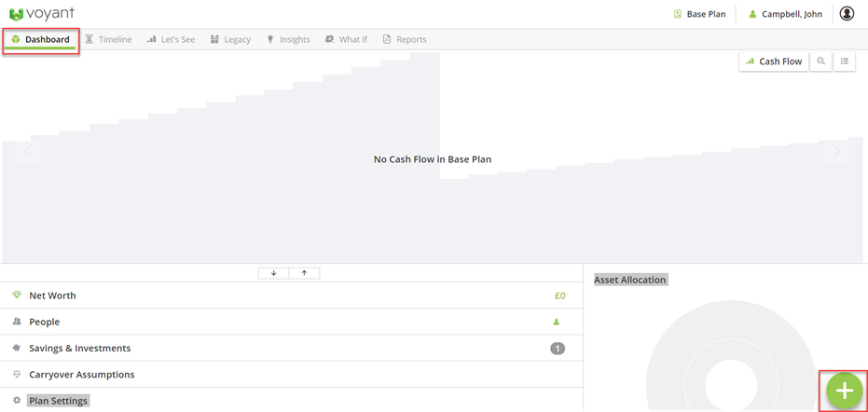The image size is (868, 412).
Task: Click the green person icon in People row
Action: point(557,322)
